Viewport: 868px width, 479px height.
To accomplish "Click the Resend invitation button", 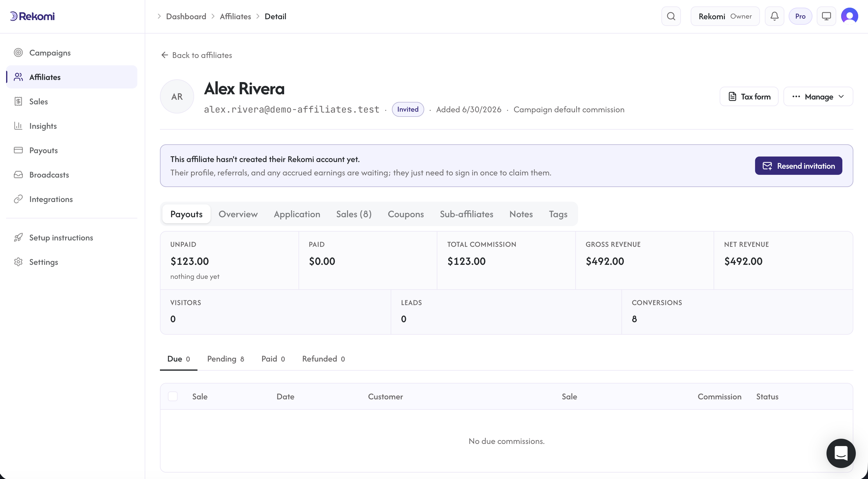I will pos(798,166).
